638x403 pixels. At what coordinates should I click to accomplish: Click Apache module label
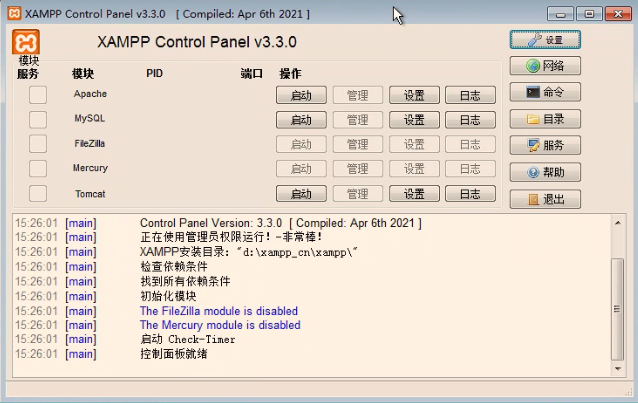90,94
